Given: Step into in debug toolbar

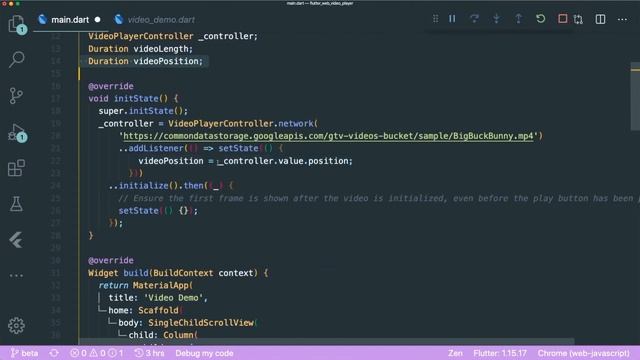Looking at the screenshot, I should [x=496, y=19].
